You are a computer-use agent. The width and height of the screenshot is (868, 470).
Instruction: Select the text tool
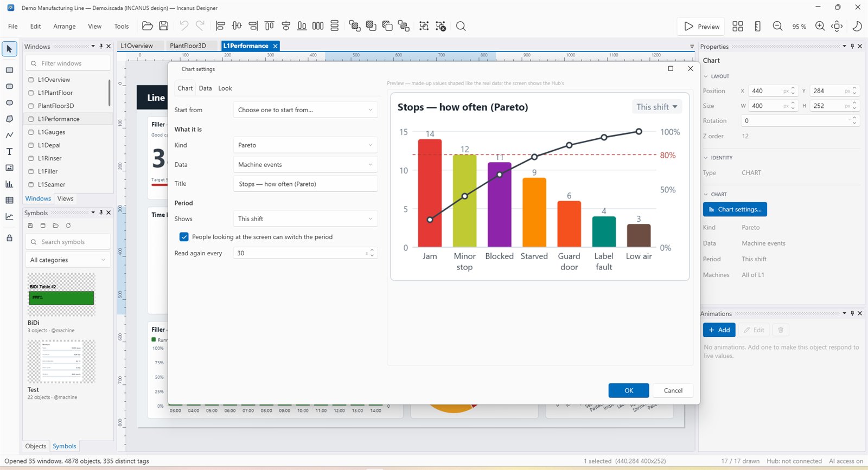tap(9, 151)
